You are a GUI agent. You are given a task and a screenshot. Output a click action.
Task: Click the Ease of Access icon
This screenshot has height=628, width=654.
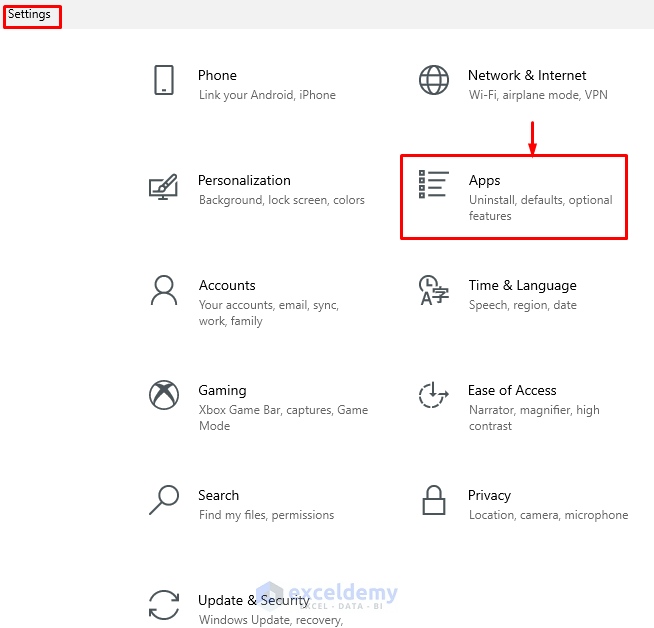click(x=434, y=395)
